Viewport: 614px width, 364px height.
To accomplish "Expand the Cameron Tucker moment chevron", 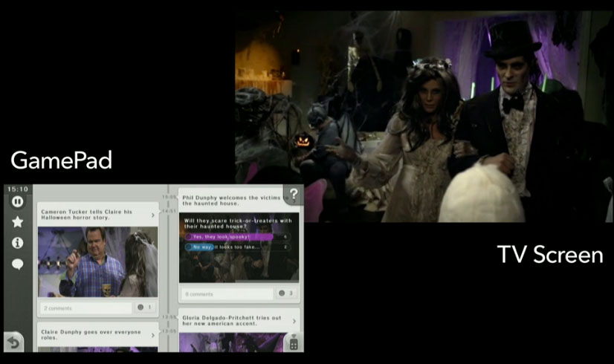I will click(x=153, y=215).
